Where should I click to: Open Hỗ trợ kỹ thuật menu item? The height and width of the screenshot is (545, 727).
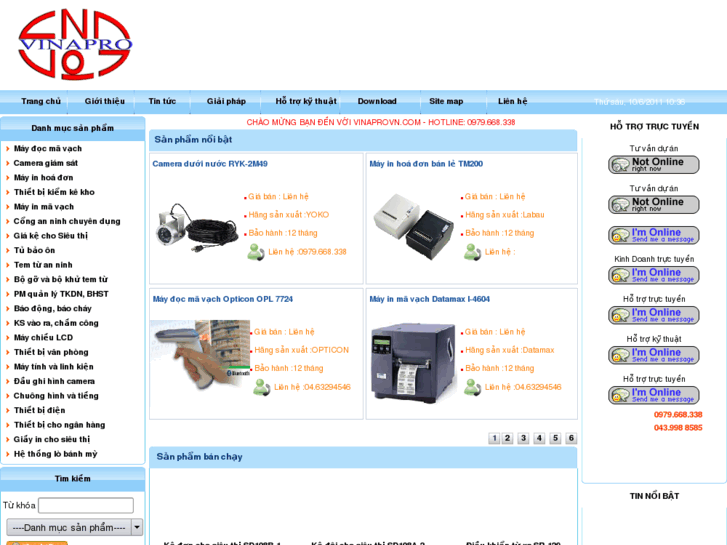(x=306, y=101)
